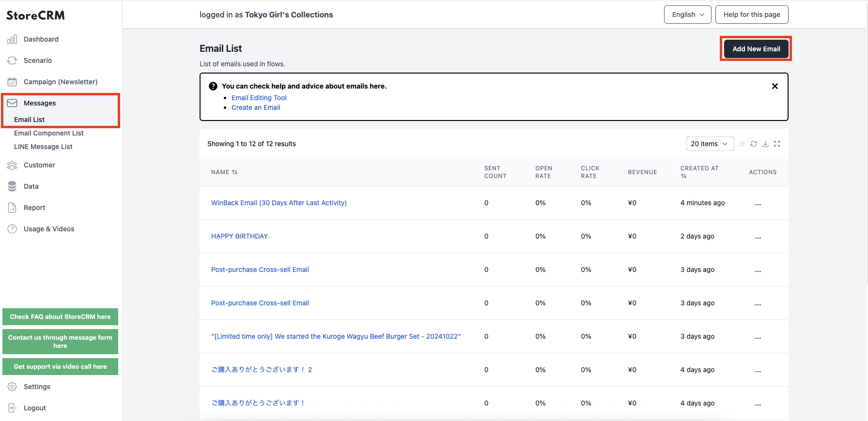This screenshot has height=421, width=868.
Task: Open Usage & Videos menu item
Action: tap(49, 229)
